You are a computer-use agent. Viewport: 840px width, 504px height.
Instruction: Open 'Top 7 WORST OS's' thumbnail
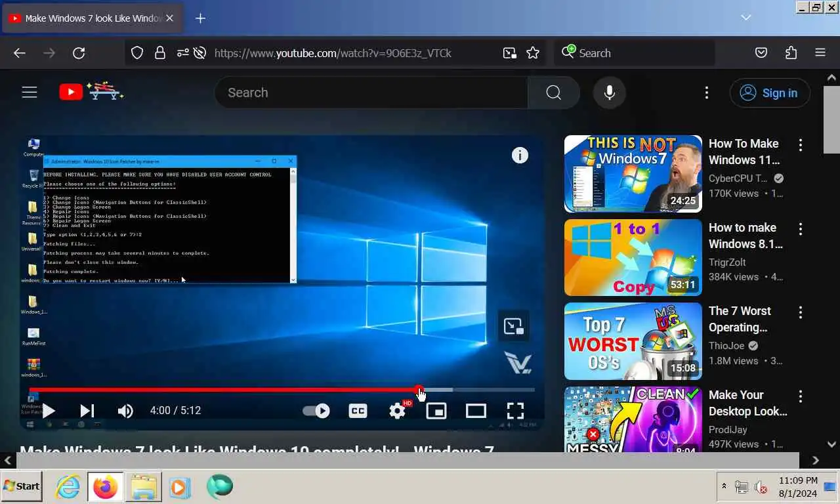(633, 341)
